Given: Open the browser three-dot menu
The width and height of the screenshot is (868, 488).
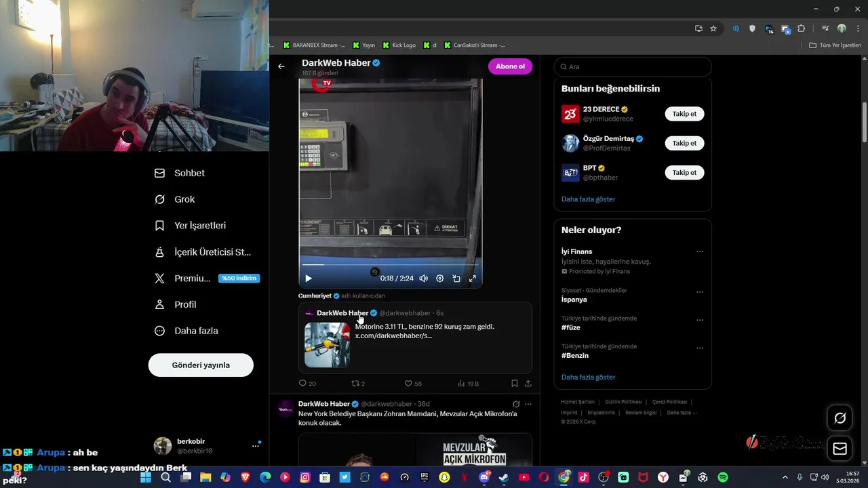Looking at the screenshot, I should 857,28.
